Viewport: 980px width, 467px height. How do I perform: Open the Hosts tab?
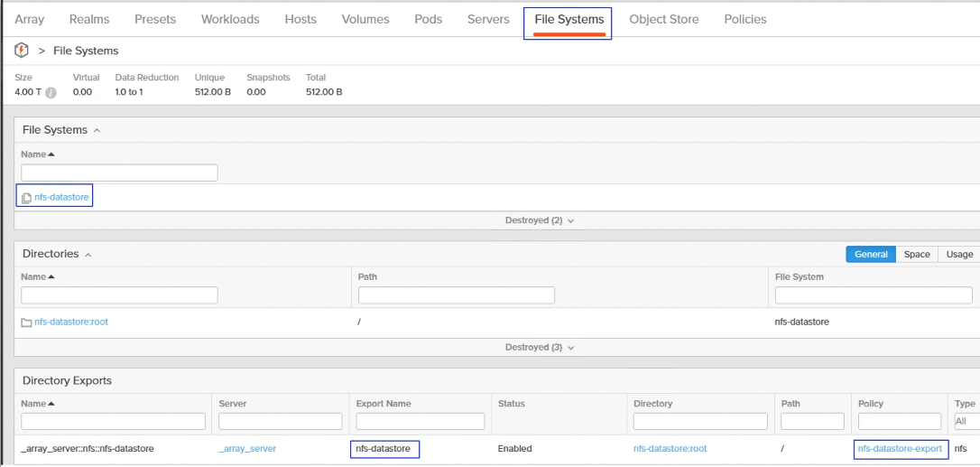pos(300,19)
